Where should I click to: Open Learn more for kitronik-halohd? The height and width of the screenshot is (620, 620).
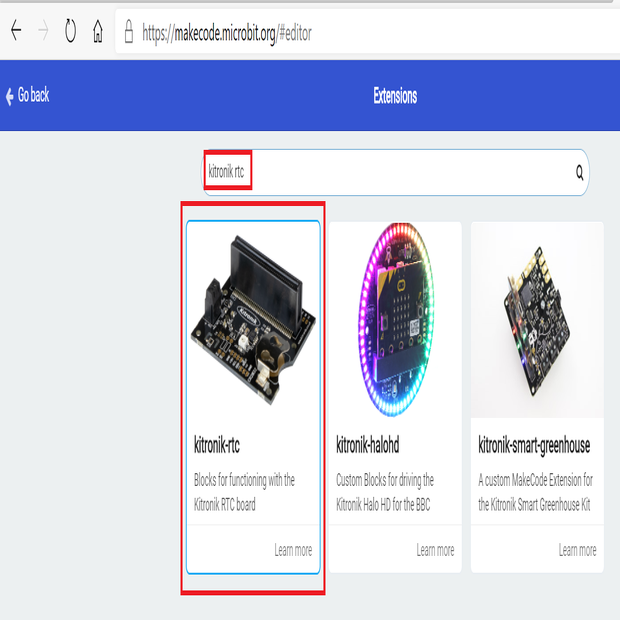click(x=435, y=550)
